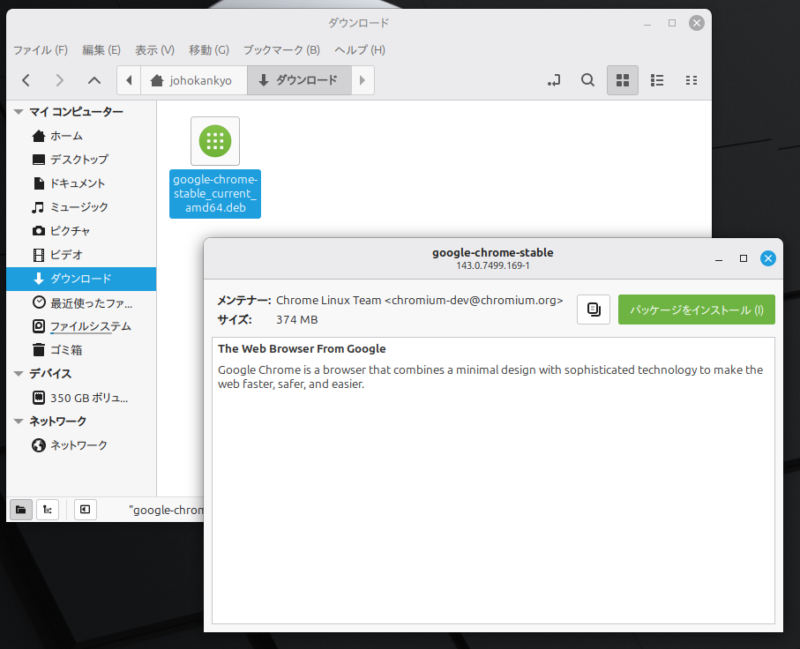
Task: Toggle the location entry mode icon
Action: pyautogui.click(x=553, y=80)
